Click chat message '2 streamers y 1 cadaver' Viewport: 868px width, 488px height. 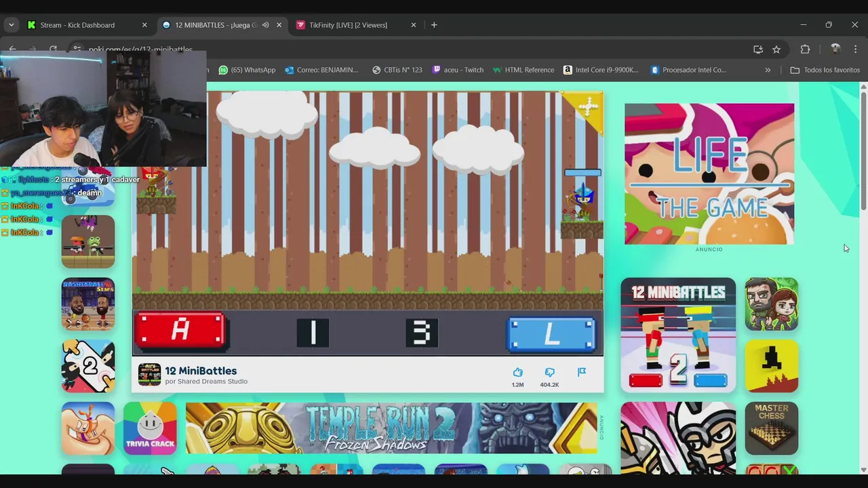pos(97,180)
